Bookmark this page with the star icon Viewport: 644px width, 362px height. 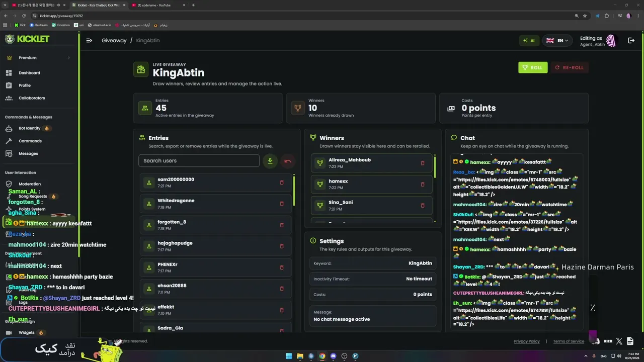pos(585,16)
